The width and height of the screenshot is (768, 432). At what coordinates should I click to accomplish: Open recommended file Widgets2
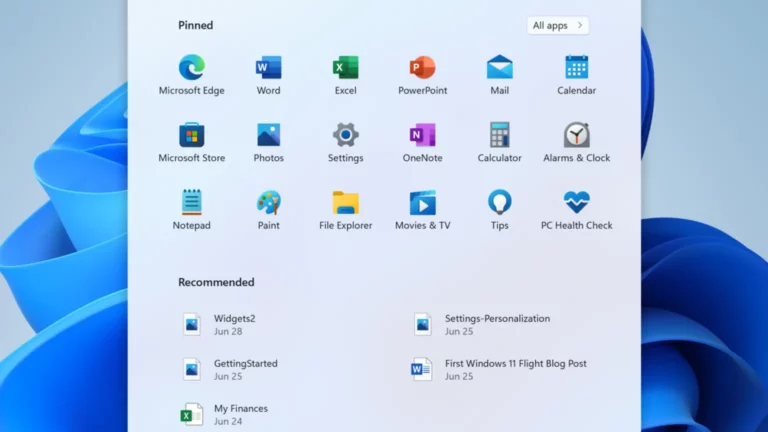tap(219, 324)
